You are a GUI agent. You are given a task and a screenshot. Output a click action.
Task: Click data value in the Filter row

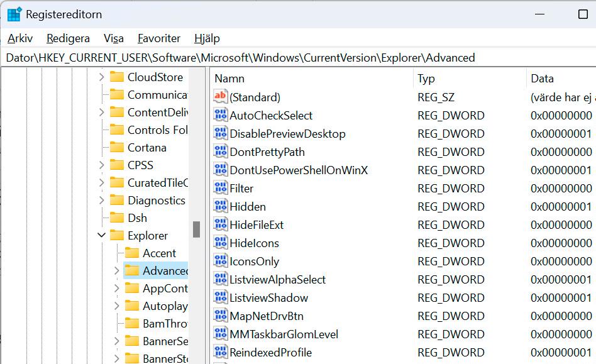(x=561, y=189)
